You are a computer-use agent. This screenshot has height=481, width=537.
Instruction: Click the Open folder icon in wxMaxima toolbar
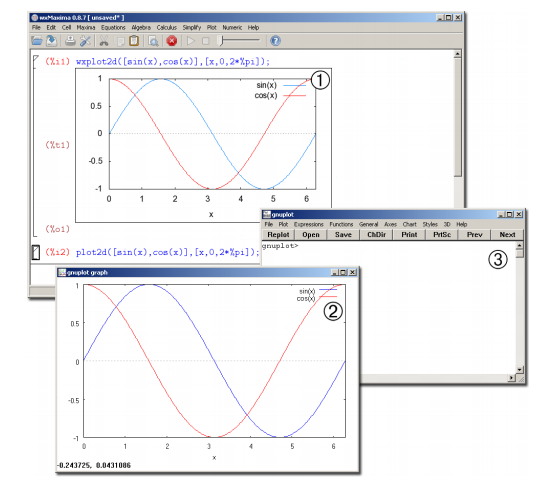click(x=37, y=41)
